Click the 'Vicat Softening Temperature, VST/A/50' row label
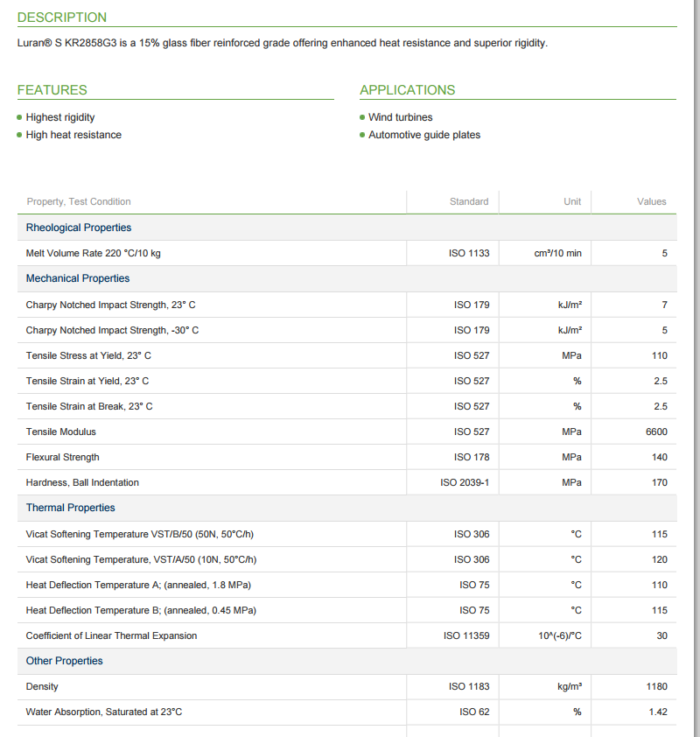The height and width of the screenshot is (737, 700). tap(141, 560)
